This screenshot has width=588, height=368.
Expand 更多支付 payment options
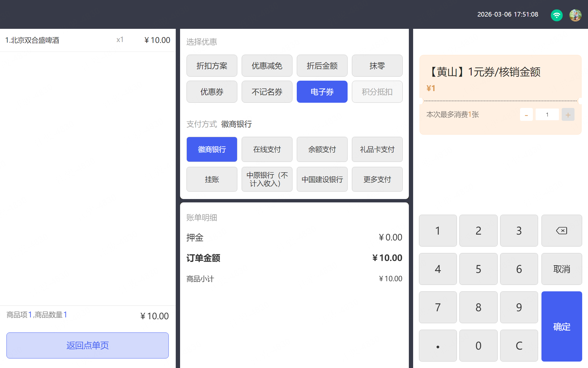pos(377,179)
